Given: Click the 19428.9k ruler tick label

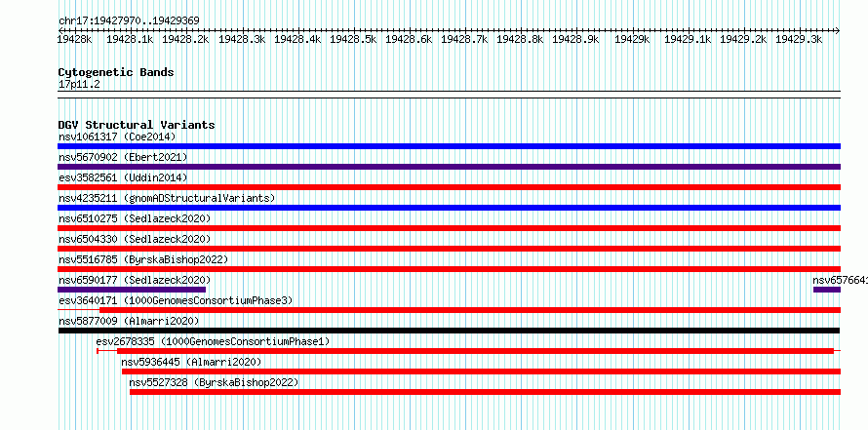Looking at the screenshot, I should 575,39.
